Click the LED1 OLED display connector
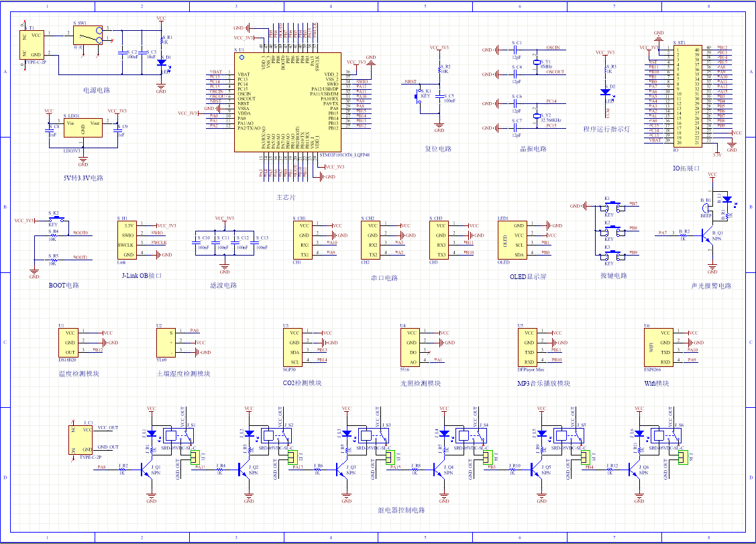This screenshot has height=544, width=756. tap(512, 240)
